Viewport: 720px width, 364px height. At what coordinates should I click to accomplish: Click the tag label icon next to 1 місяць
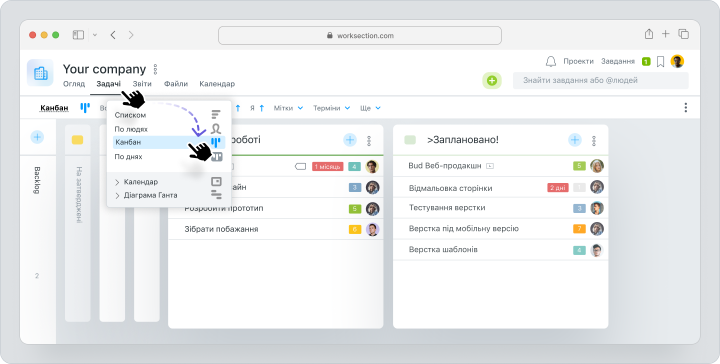tap(300, 167)
